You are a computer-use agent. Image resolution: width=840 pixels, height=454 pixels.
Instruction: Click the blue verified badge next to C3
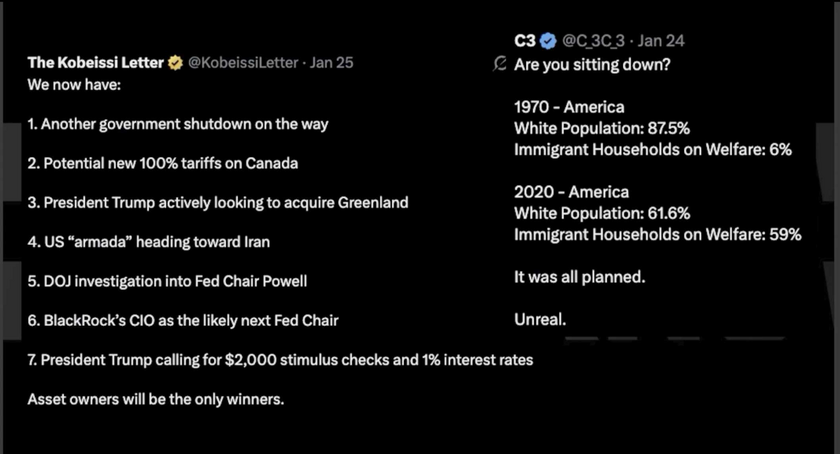tap(548, 42)
